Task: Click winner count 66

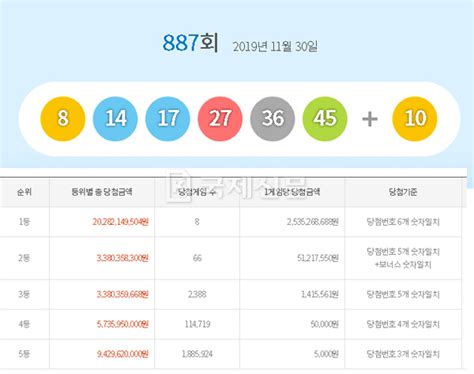Action: pos(197,258)
